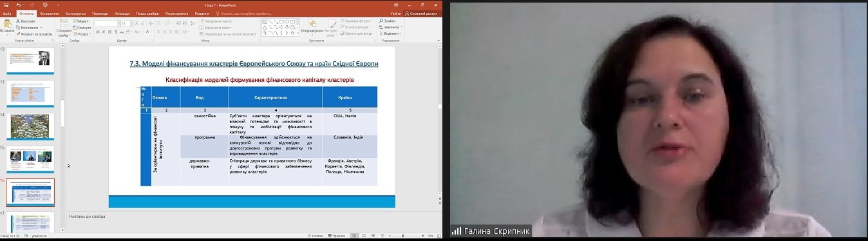Image resolution: width=868 pixels, height=241 pixels.
Task: Switch to the Анімація tab
Action: 122,13
